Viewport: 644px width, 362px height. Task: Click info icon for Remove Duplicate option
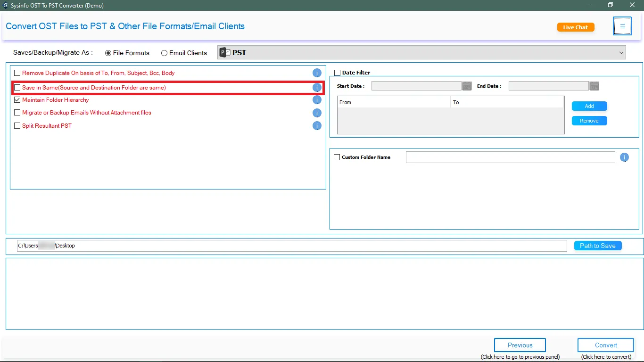click(x=317, y=73)
